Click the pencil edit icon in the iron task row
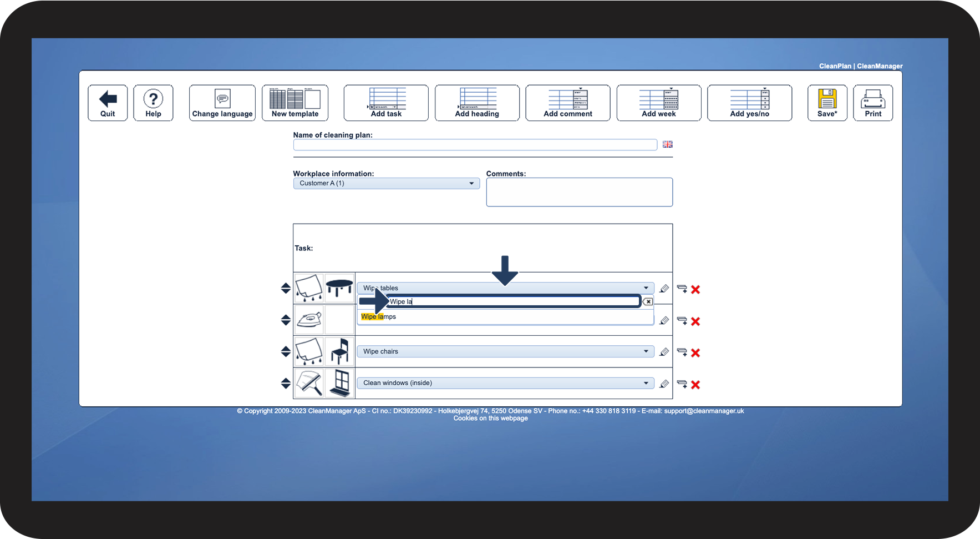The image size is (980, 539). 664,320
